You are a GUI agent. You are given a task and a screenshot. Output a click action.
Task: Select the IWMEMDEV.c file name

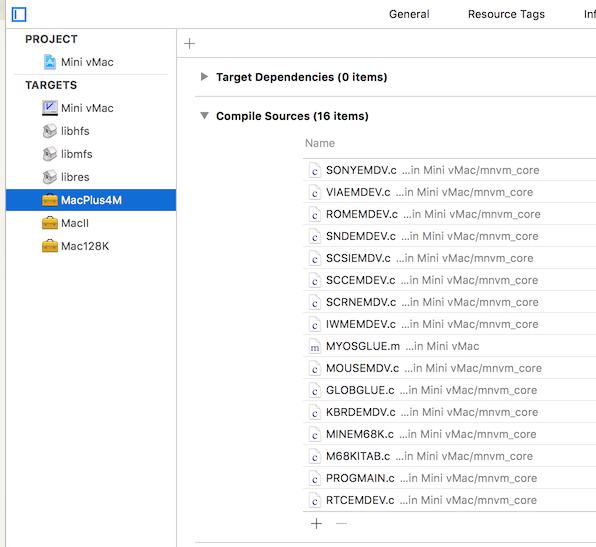tap(361, 325)
